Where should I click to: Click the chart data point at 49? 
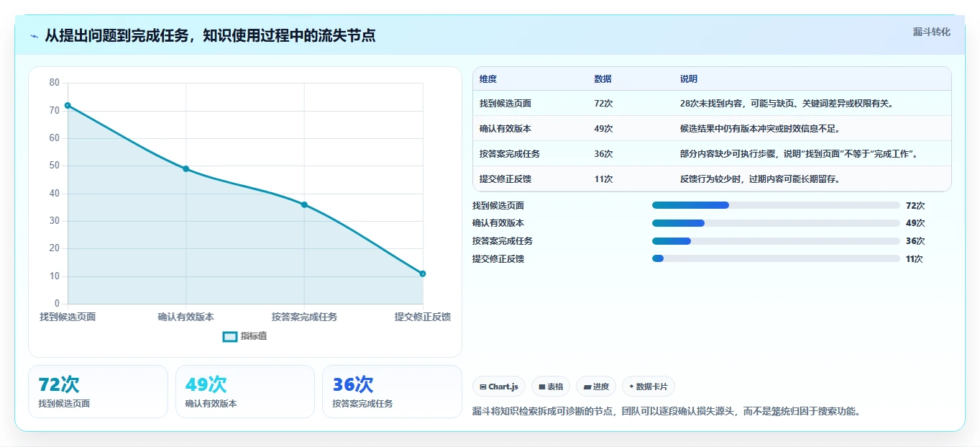186,168
